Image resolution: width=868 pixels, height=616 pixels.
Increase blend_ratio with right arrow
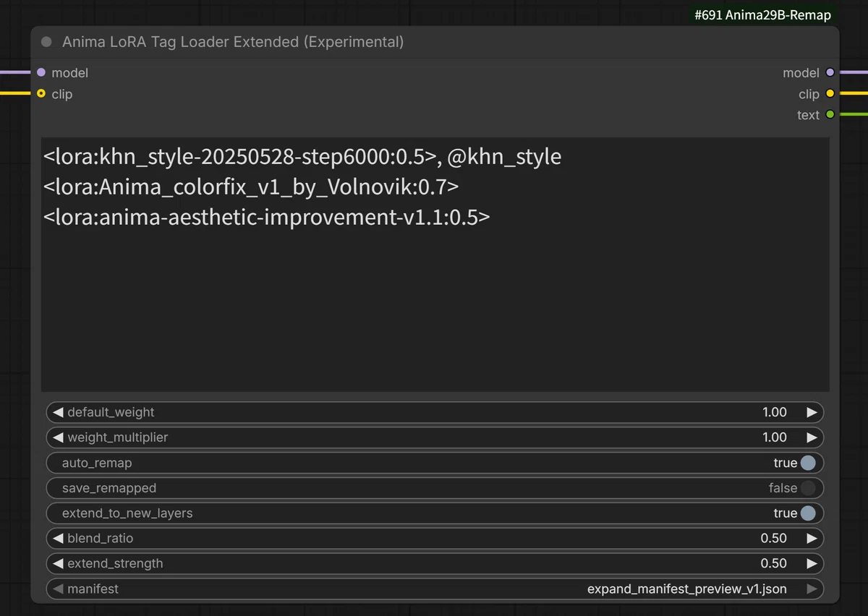tap(812, 538)
